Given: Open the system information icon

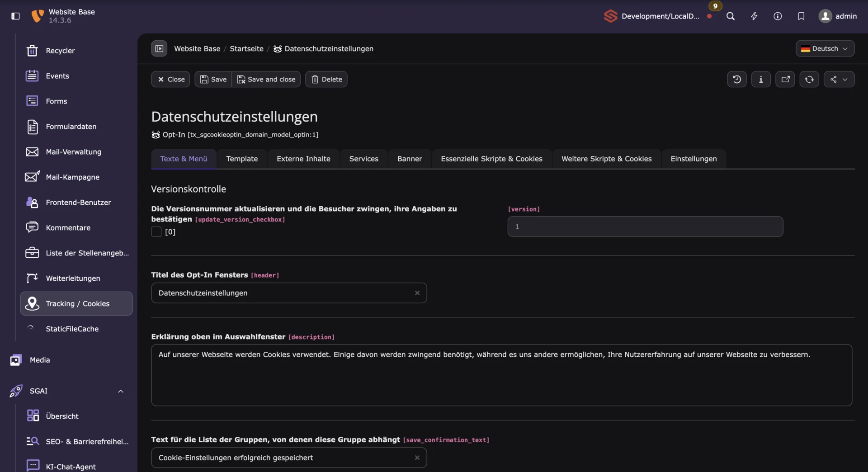Looking at the screenshot, I should (x=778, y=16).
